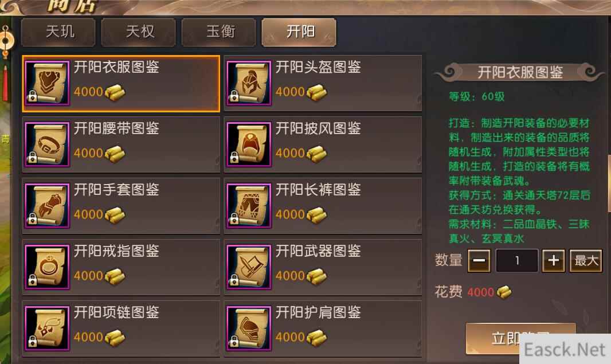Select the 开阳头盔图鉴 helmet scroll icon
This screenshot has width=611, height=364.
(249, 83)
